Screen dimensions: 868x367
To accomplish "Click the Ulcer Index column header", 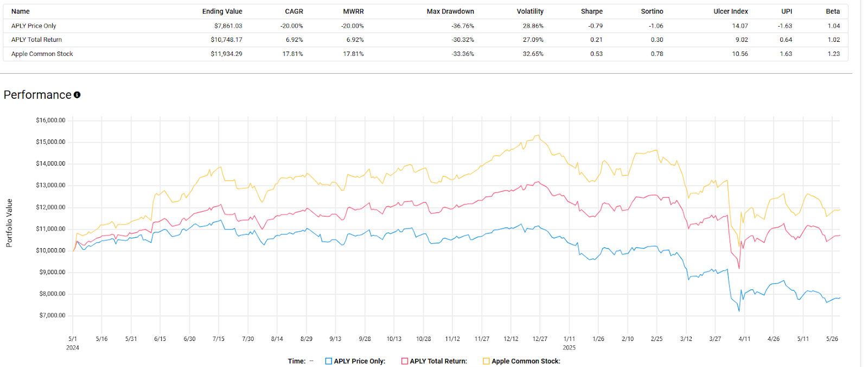I will coord(731,11).
